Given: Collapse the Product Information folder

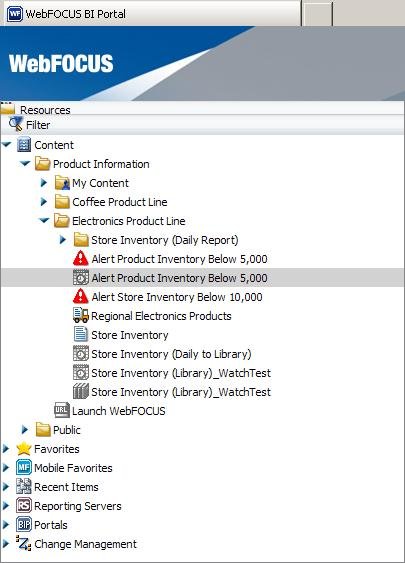Looking at the screenshot, I should click(x=25, y=163).
